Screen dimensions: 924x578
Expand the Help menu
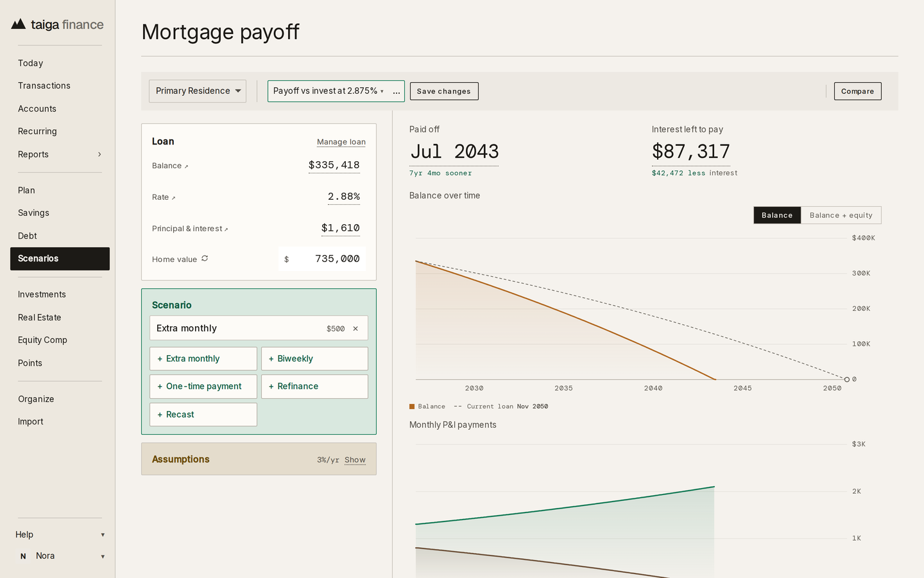[x=60, y=534]
